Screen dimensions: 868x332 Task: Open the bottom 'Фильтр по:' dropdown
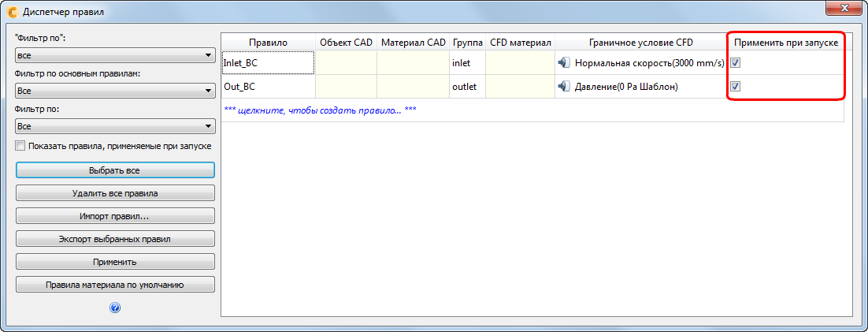tap(115, 126)
